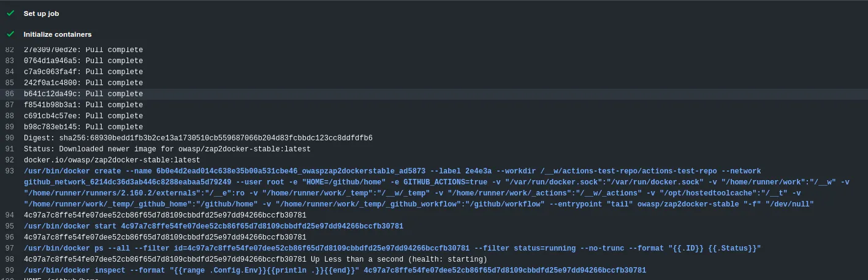Select line number 83 in the log
868x280 pixels.
[x=9, y=61]
